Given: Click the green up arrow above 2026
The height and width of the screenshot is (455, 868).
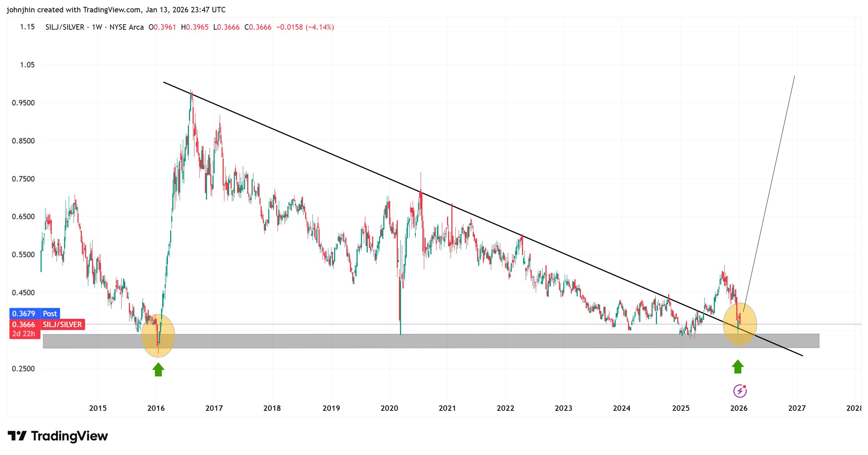Looking at the screenshot, I should pyautogui.click(x=738, y=367).
